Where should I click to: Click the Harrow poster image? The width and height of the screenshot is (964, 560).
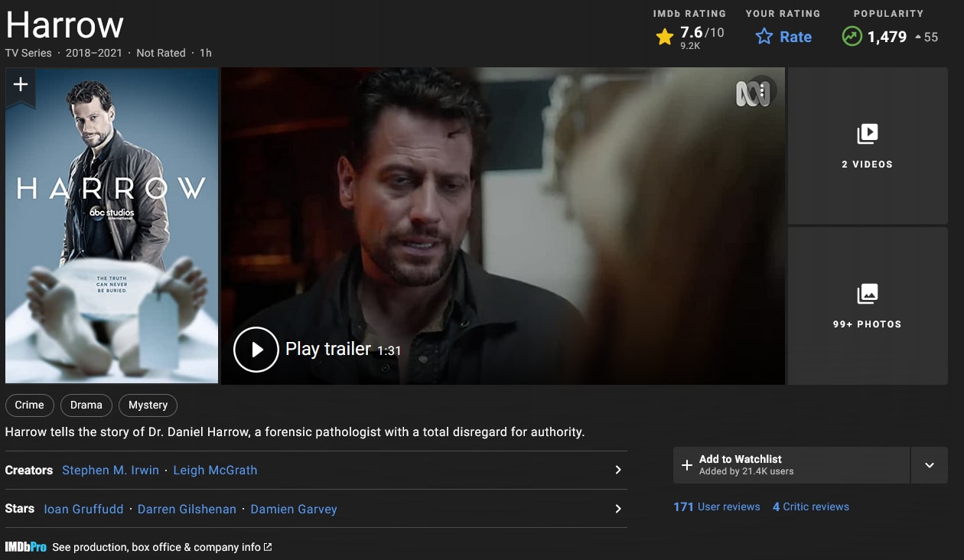[112, 226]
